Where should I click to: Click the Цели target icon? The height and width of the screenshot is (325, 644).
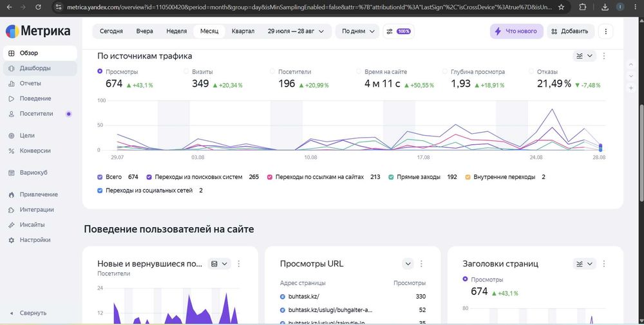pos(12,135)
